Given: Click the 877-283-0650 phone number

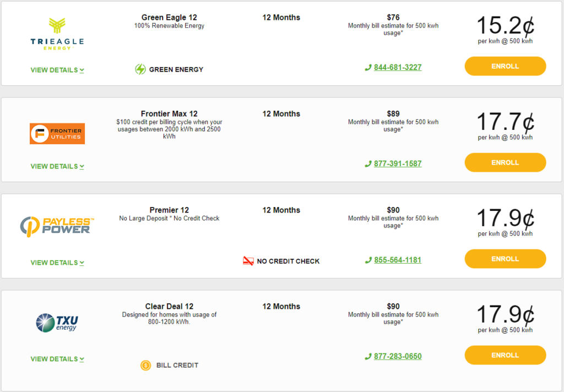Looking at the screenshot, I should pos(398,356).
